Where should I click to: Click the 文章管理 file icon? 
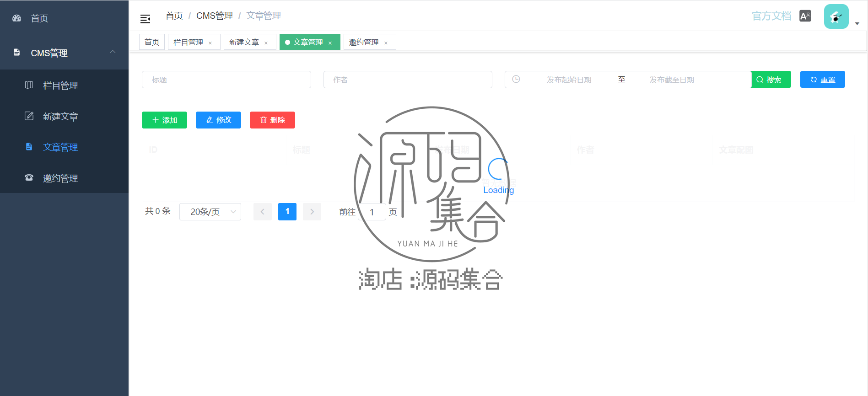tap(29, 147)
